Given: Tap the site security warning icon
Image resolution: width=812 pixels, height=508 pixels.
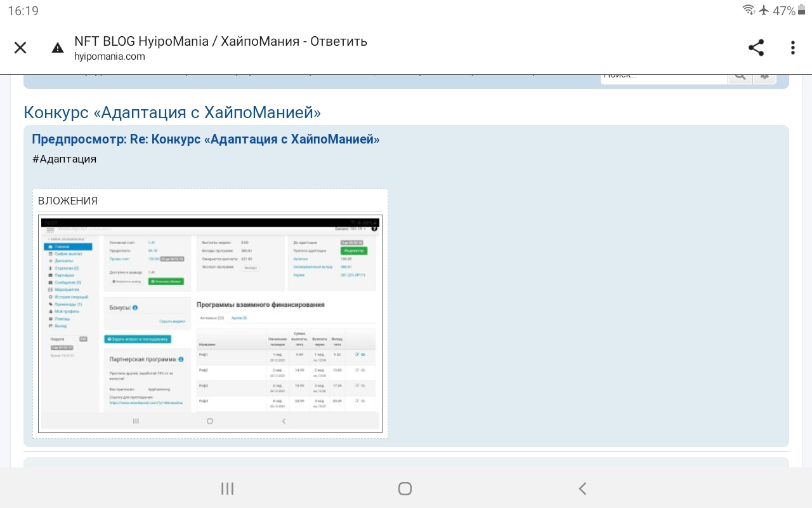Looking at the screenshot, I should click(58, 48).
